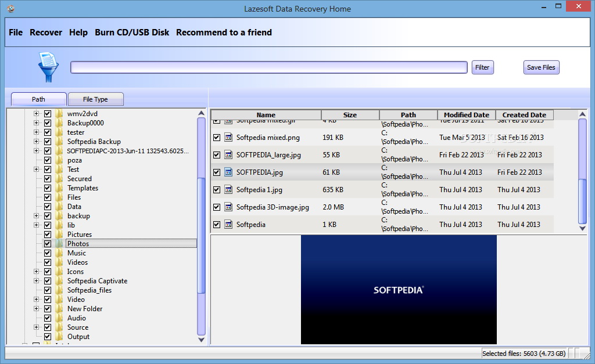This screenshot has width=595, height=364.
Task: Click the SOFTPEDIA.jpg file icon
Action: (x=228, y=172)
